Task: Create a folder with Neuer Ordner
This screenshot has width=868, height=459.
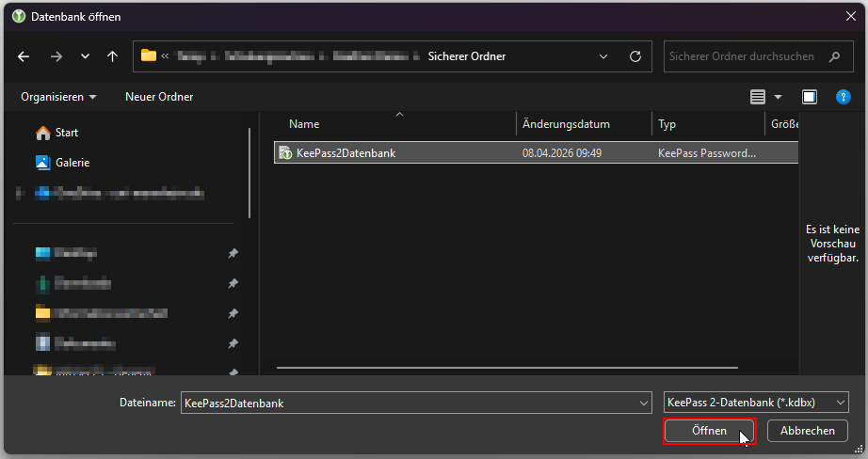Action: click(x=159, y=97)
